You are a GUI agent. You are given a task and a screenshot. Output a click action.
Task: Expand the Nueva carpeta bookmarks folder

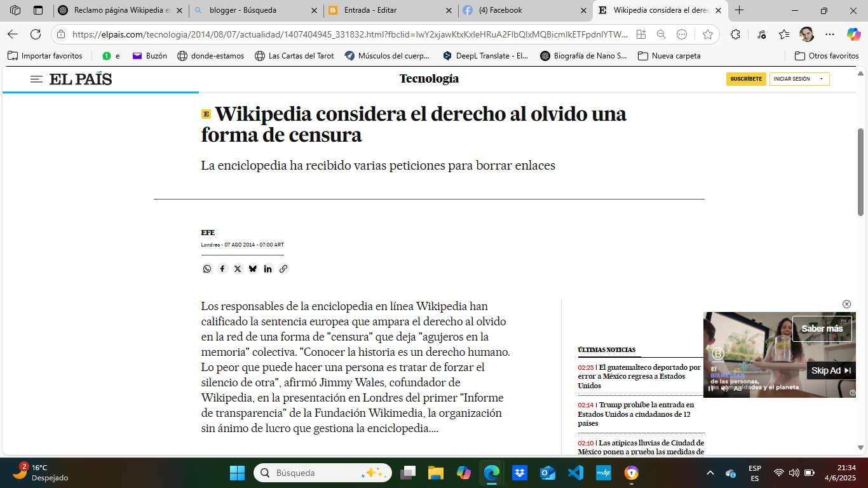click(669, 56)
